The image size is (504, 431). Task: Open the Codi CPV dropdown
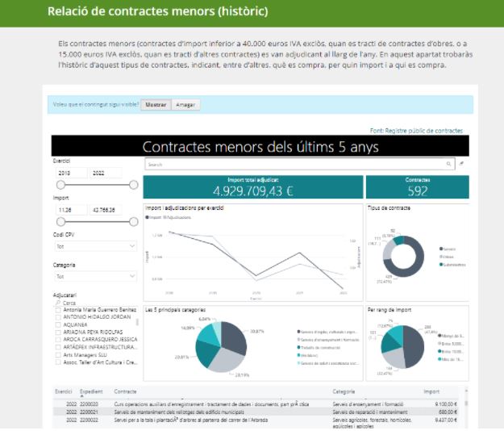[x=95, y=245]
